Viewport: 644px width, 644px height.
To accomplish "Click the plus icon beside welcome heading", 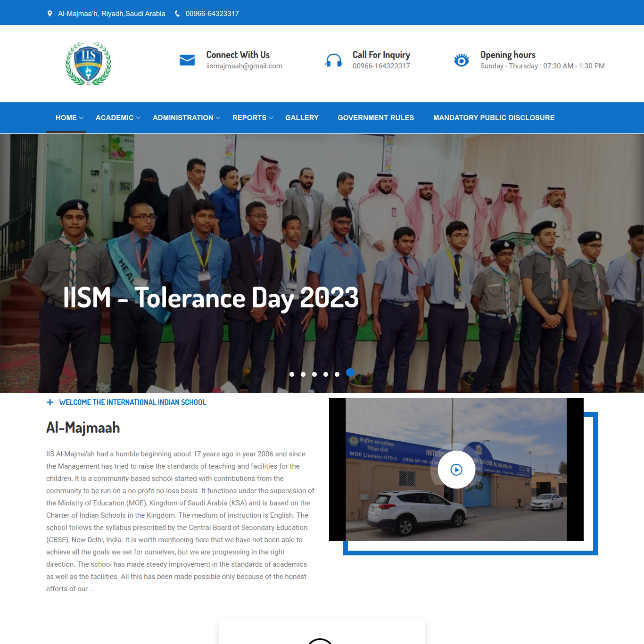I will (50, 402).
